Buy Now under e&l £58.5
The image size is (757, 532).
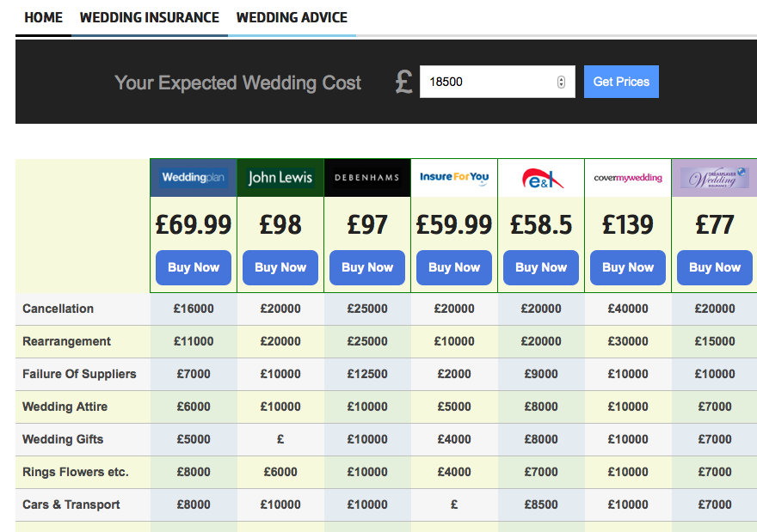[x=541, y=267]
